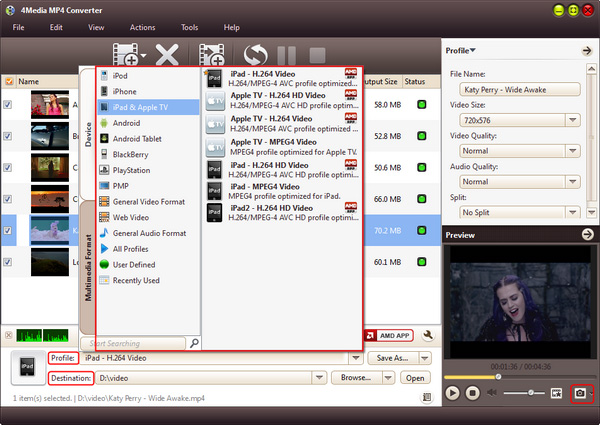Uncheck the first video in the file list

[x=8, y=104]
